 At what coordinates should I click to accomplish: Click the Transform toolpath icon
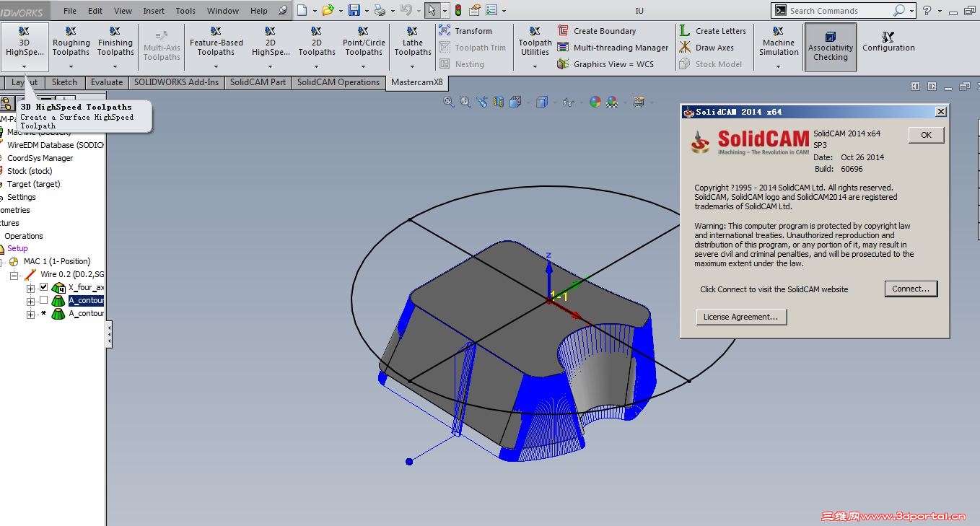tap(445, 31)
